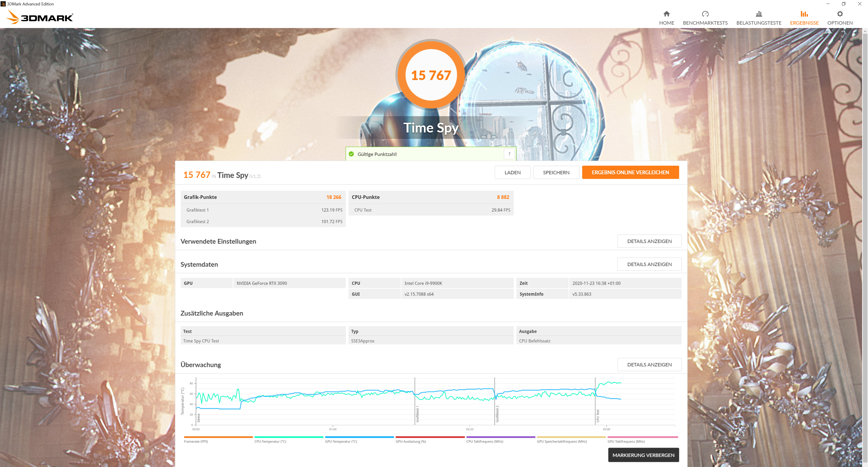Viewport: 868px width, 467px height.
Task: Click Grafiktest 2 marker in chart
Action: (497, 414)
